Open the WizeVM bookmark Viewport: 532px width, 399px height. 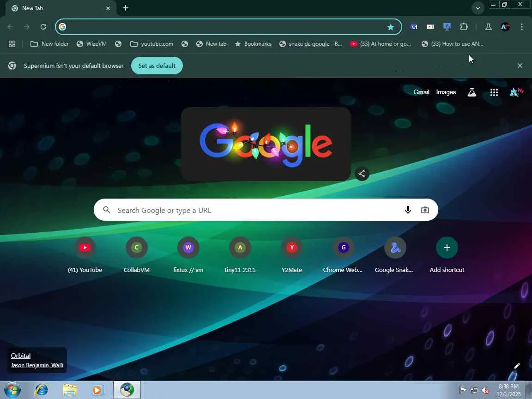pos(91,44)
